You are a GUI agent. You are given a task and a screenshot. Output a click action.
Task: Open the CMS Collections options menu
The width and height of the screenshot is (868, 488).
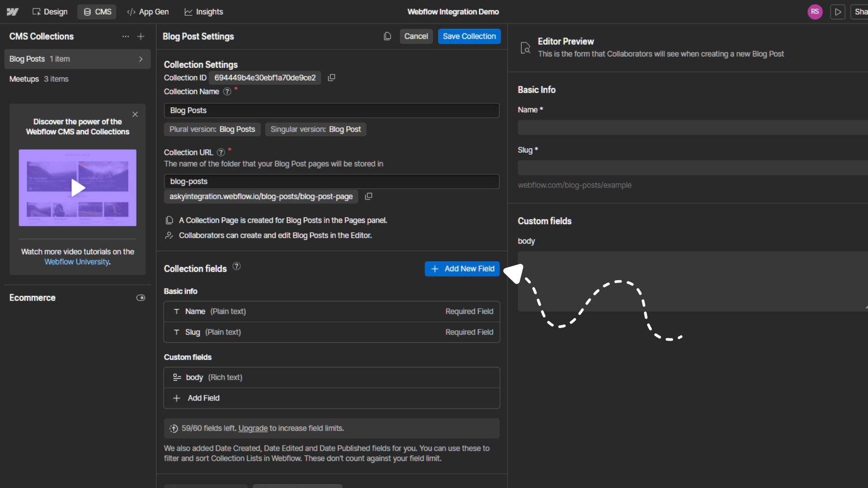click(x=125, y=36)
